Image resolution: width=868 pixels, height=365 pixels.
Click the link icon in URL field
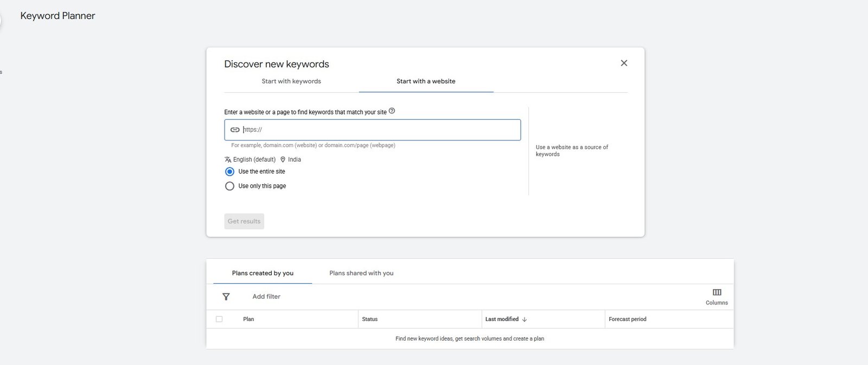point(235,130)
